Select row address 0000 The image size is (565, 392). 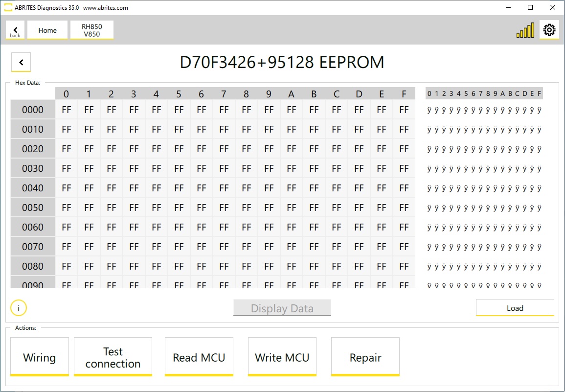(x=33, y=110)
